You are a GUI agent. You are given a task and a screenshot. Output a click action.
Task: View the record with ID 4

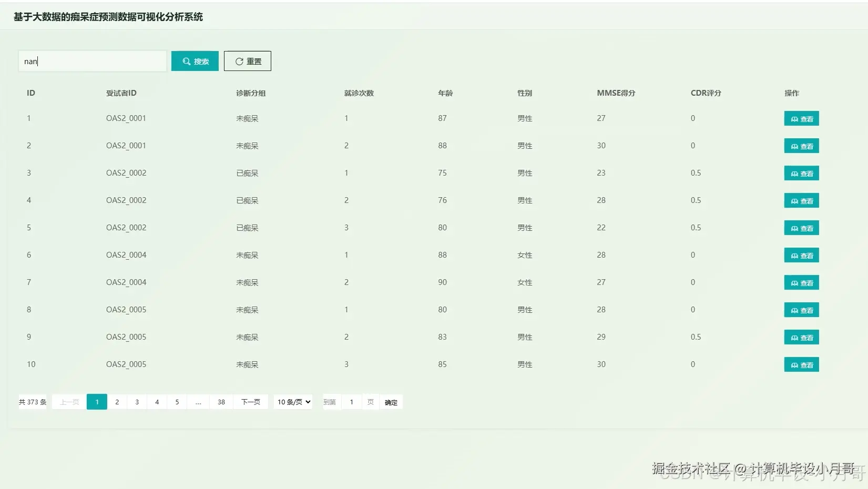coord(802,201)
